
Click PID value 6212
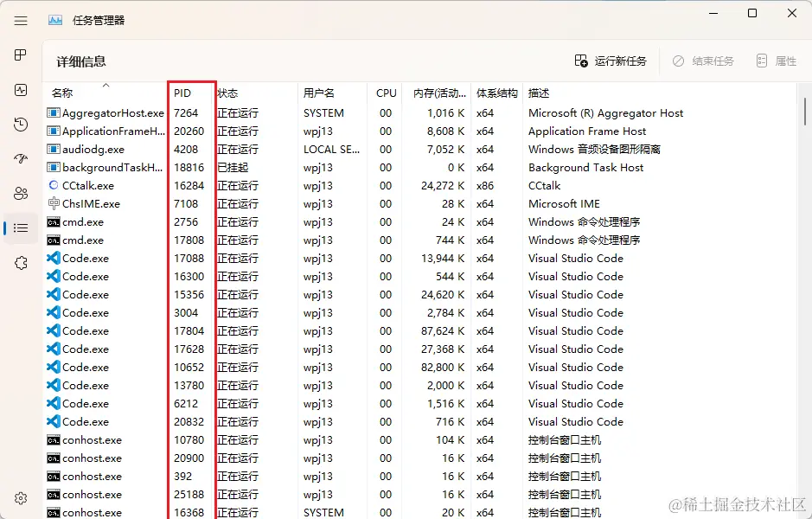point(186,403)
